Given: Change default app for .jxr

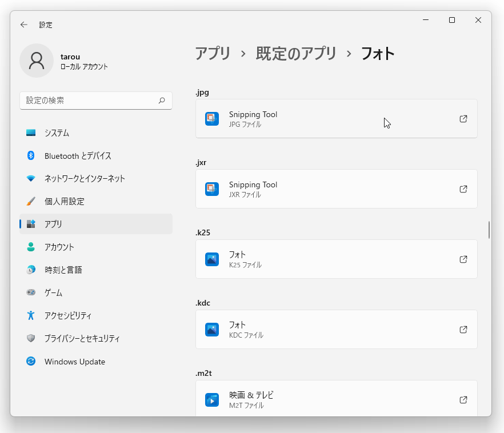Looking at the screenshot, I should (336, 189).
